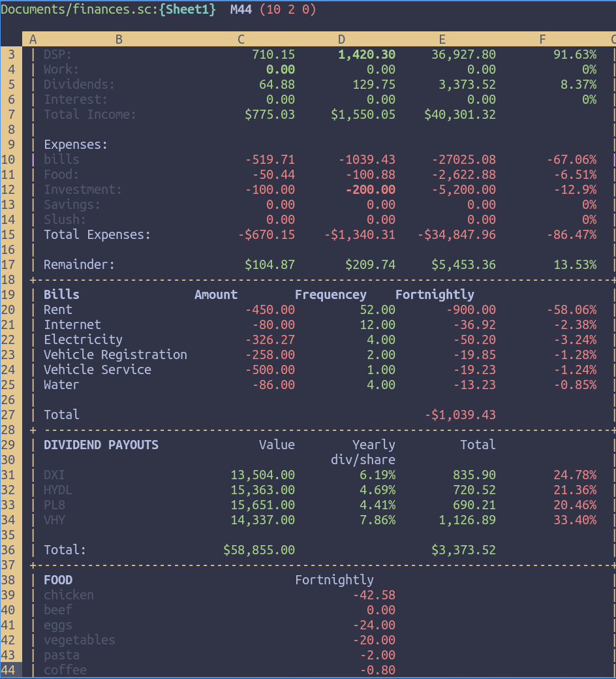616x679 pixels.
Task: Click the VHY total 1,126.89
Action: point(467,520)
